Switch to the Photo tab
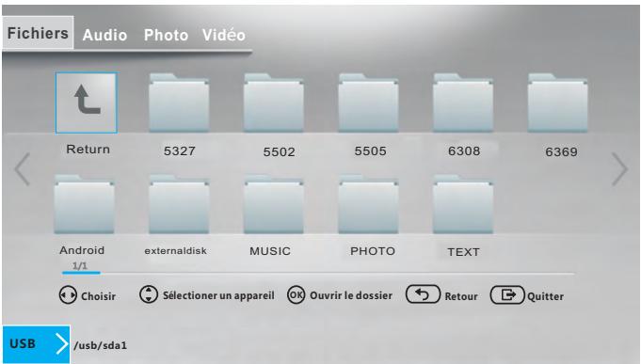Screen dimensions: 641x364 click(x=166, y=35)
